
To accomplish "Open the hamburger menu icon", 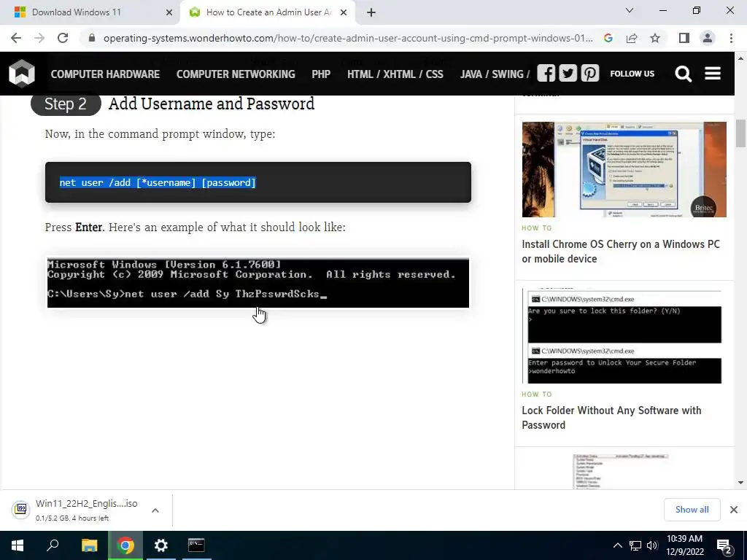I will click(713, 74).
